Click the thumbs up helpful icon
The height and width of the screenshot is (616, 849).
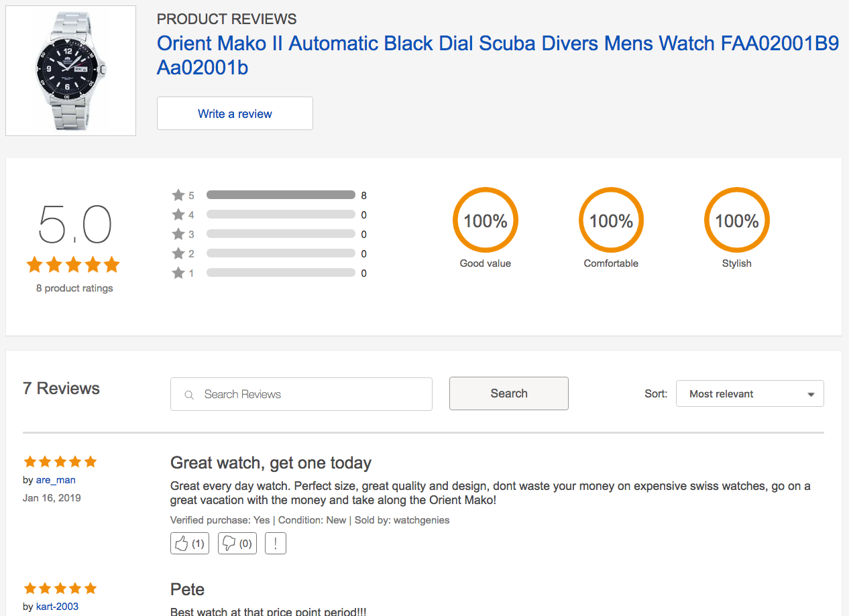182,544
